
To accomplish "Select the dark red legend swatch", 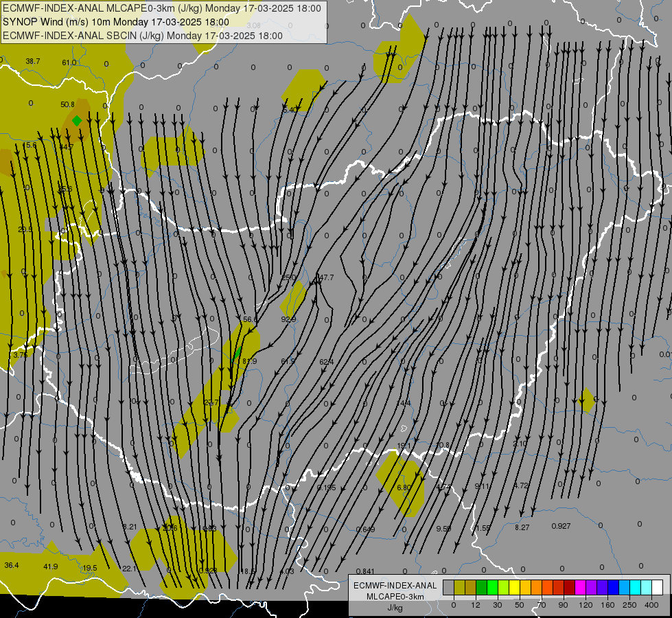I will click(x=569, y=587).
